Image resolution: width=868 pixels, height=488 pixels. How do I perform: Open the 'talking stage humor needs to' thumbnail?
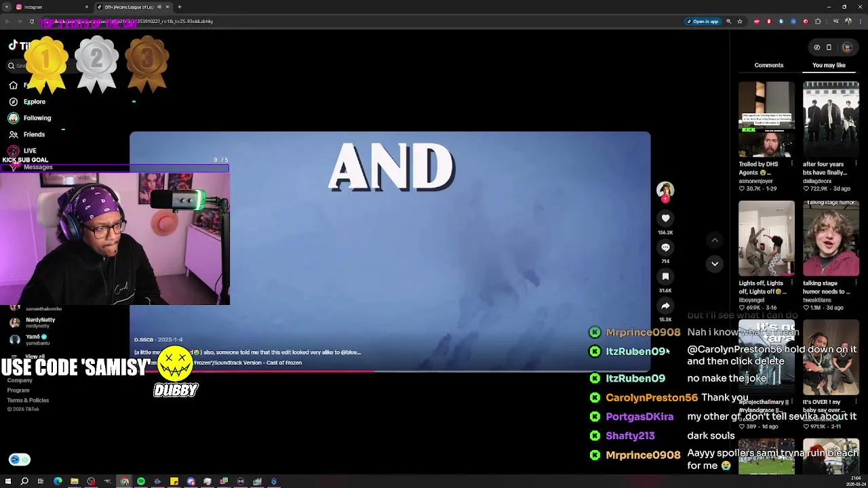click(x=831, y=239)
